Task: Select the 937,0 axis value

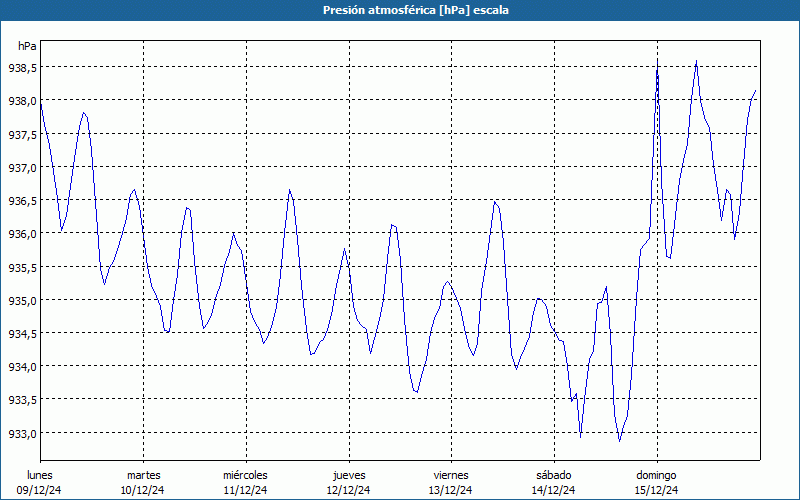Action: (x=22, y=167)
